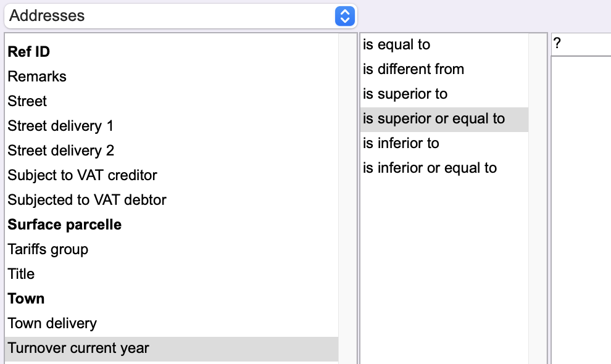
Task: Pick the 'is superior to' operator
Action: click(x=405, y=94)
